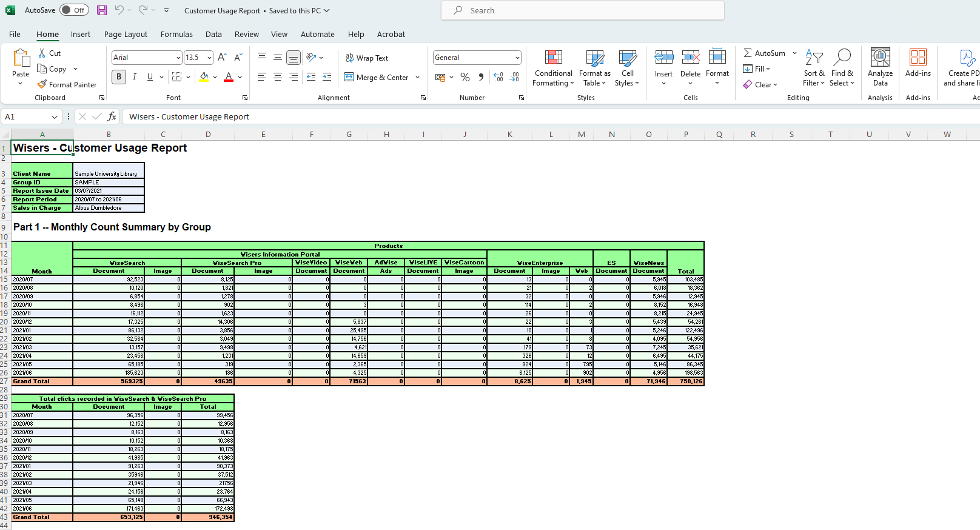
Task: Open Cell Styles gallery
Action: (627, 68)
